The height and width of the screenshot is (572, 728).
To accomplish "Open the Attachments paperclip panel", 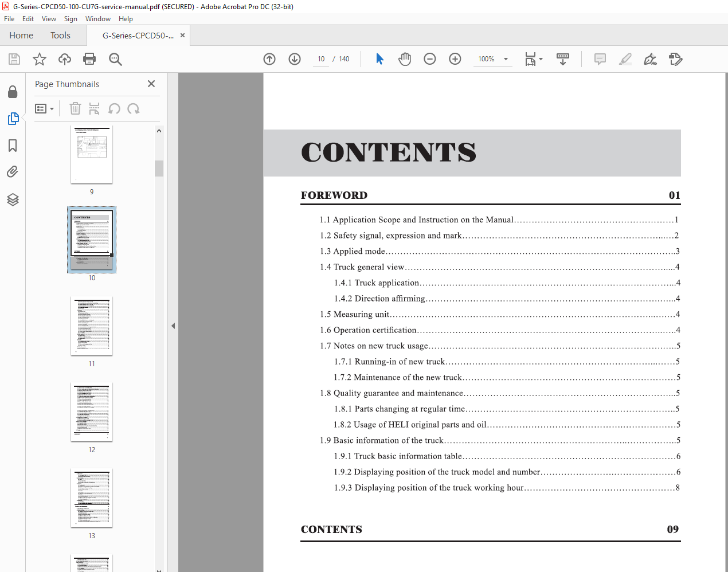I will [13, 172].
